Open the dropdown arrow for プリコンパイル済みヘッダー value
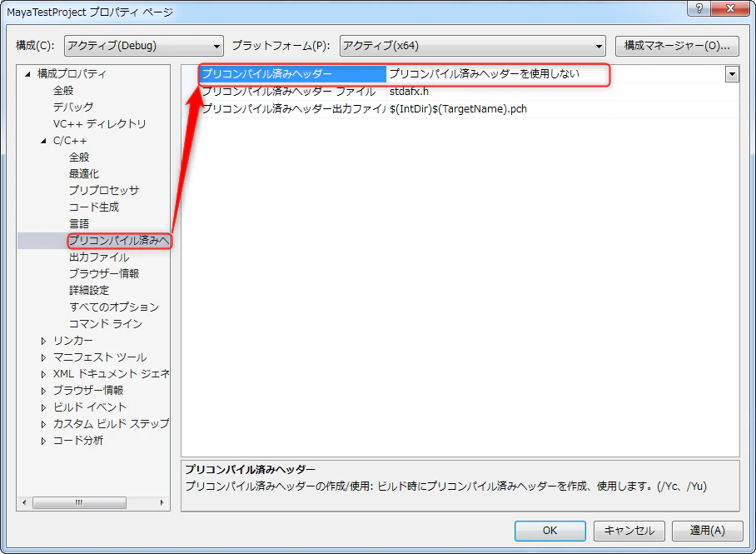The height and width of the screenshot is (554, 756). click(732, 74)
